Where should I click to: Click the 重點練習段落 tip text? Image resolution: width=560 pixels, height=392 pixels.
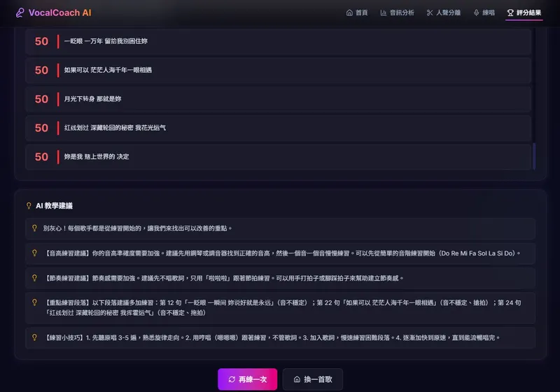point(282,308)
